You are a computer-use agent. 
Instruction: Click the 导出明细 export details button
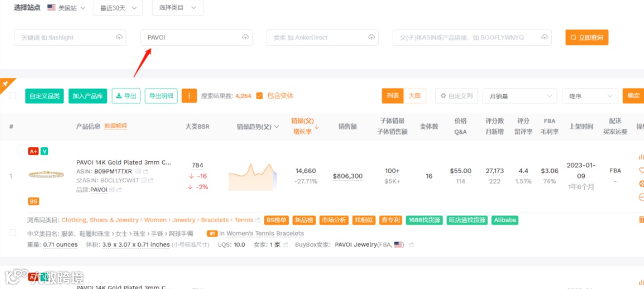(x=161, y=96)
